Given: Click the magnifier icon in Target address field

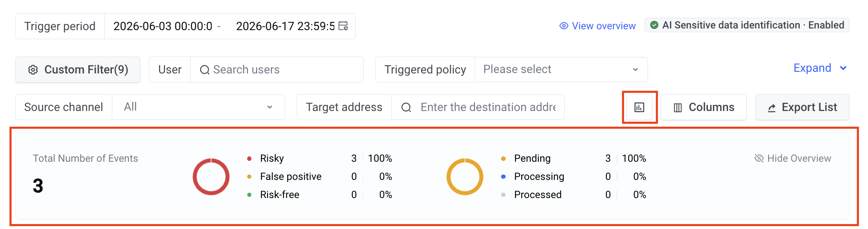Looking at the screenshot, I should point(406,107).
